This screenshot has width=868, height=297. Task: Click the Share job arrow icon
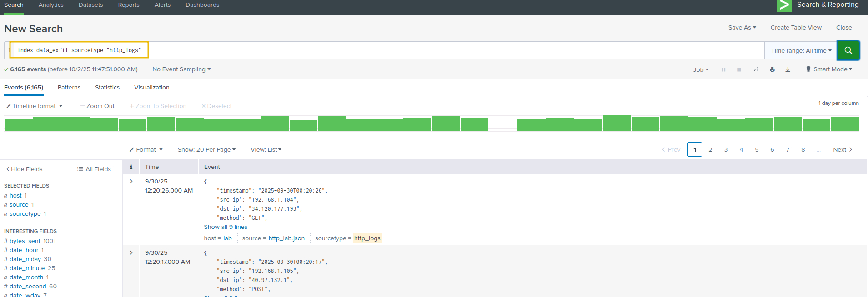[756, 69]
